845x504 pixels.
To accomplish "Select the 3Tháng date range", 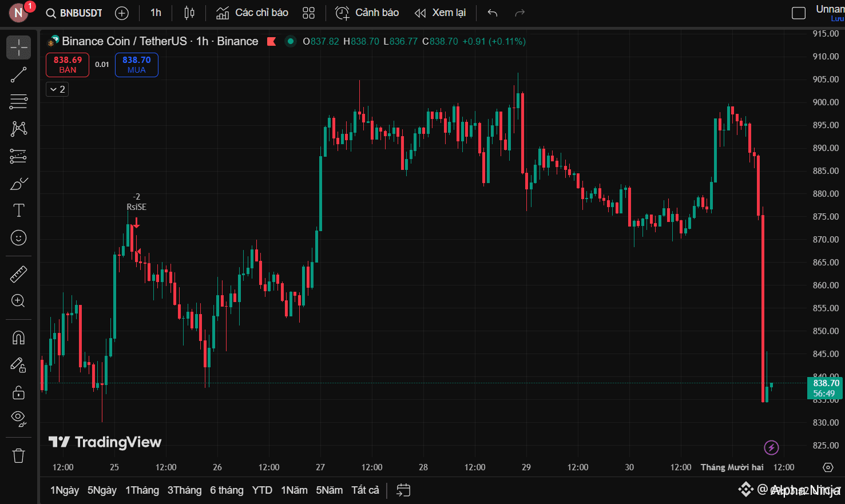I will [184, 490].
